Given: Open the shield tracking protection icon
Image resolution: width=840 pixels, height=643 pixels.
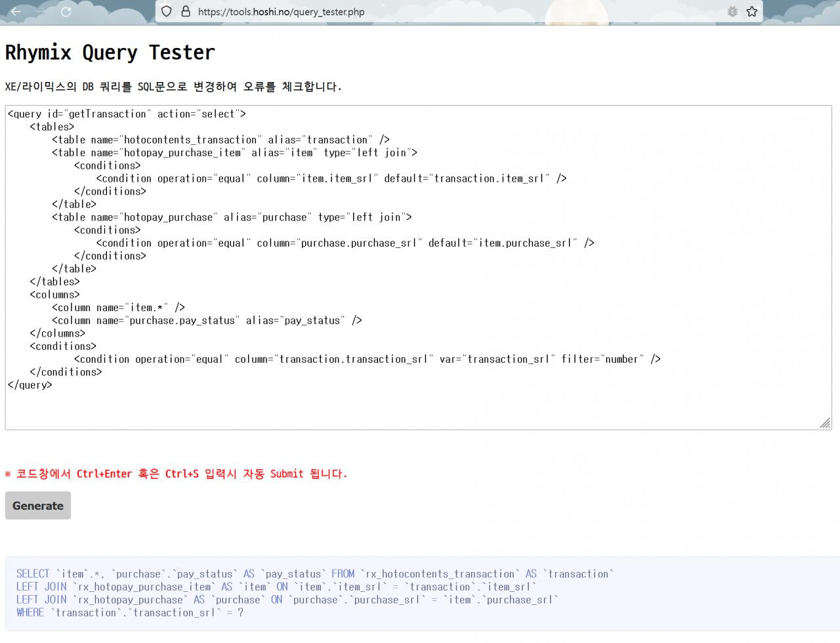Looking at the screenshot, I should click(167, 11).
